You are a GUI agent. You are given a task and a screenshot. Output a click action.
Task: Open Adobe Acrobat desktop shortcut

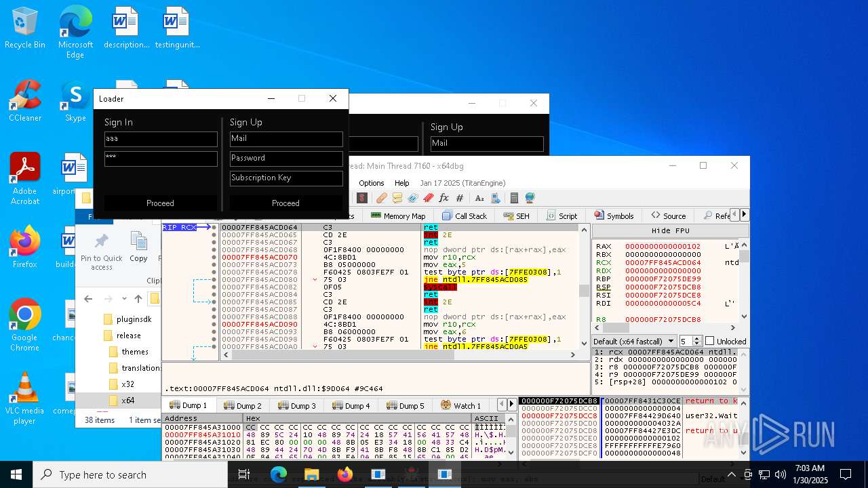[25, 178]
